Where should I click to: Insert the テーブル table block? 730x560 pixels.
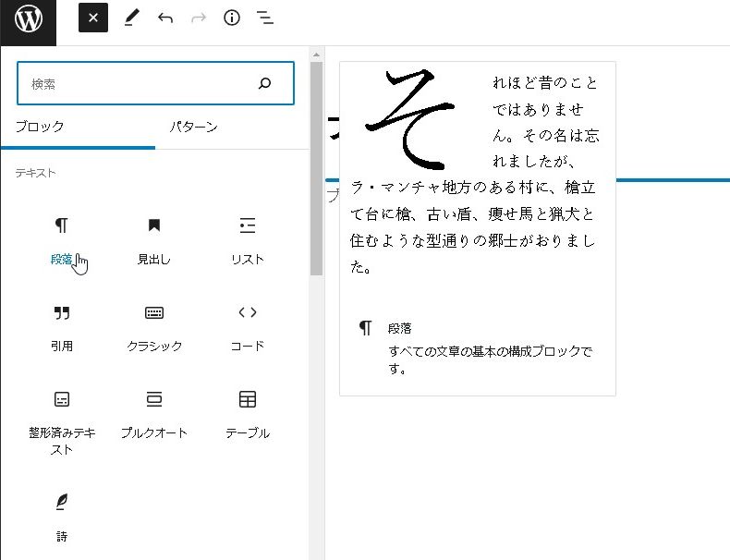[x=247, y=414]
